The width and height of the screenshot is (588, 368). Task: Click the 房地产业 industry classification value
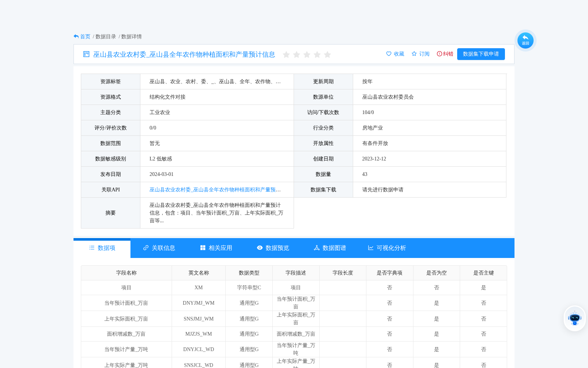(x=373, y=128)
